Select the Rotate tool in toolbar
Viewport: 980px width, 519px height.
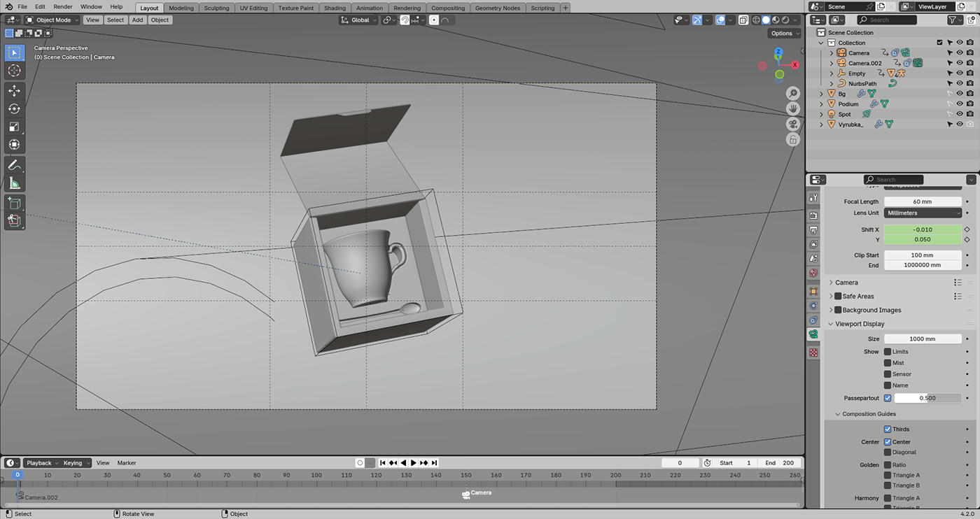click(x=14, y=109)
